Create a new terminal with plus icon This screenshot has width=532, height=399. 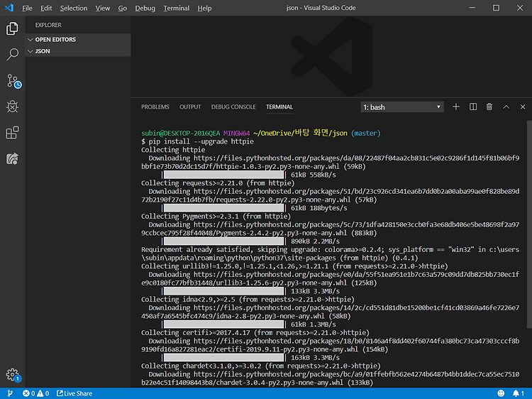456,107
